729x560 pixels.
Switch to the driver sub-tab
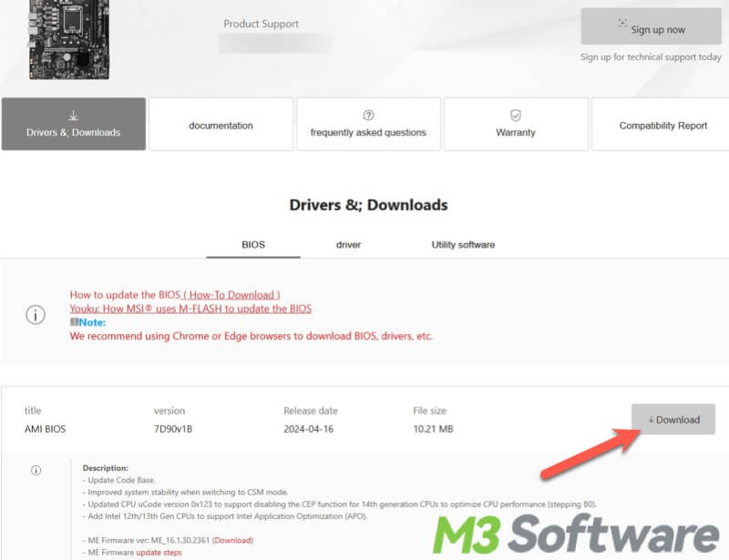coord(348,245)
